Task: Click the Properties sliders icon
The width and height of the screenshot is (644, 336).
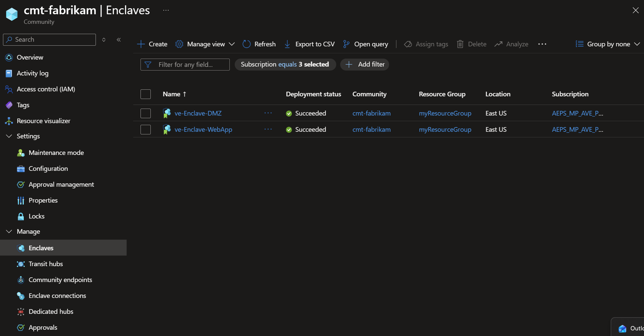Action: click(21, 201)
